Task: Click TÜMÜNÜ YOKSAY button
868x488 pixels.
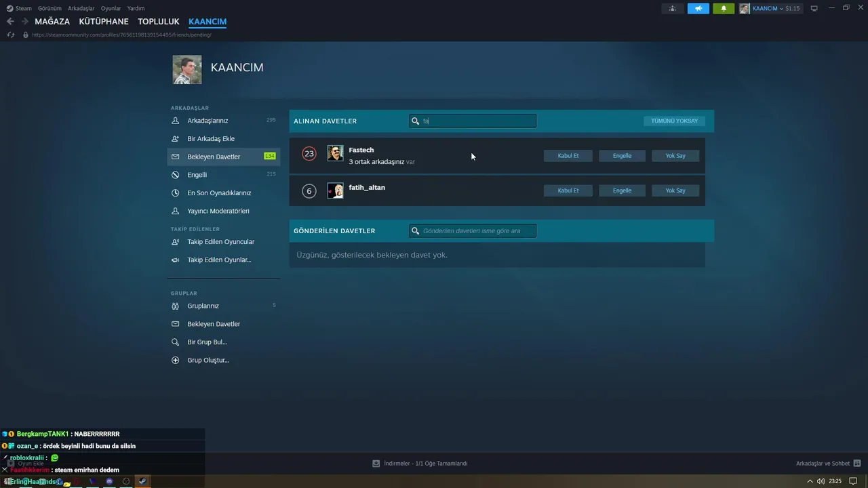Action: click(674, 121)
